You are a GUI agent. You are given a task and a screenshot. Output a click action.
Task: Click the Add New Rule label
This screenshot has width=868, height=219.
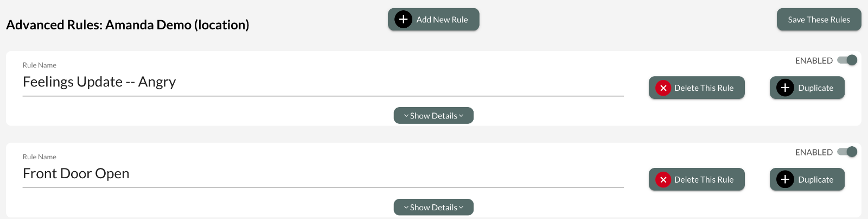(x=442, y=20)
